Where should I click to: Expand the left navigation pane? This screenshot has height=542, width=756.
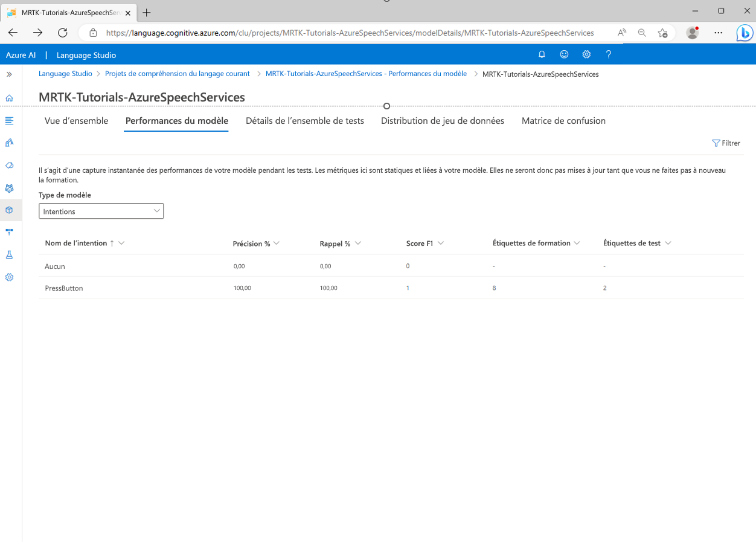click(x=9, y=74)
